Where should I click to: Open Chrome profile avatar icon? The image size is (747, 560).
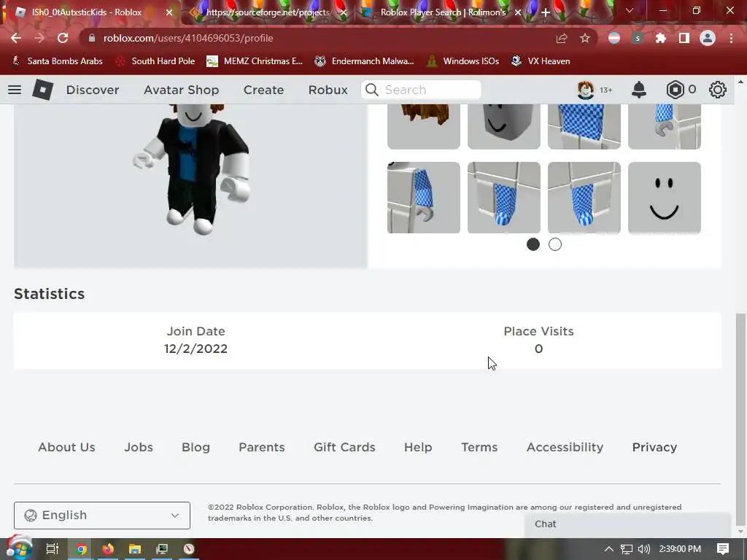708,38
